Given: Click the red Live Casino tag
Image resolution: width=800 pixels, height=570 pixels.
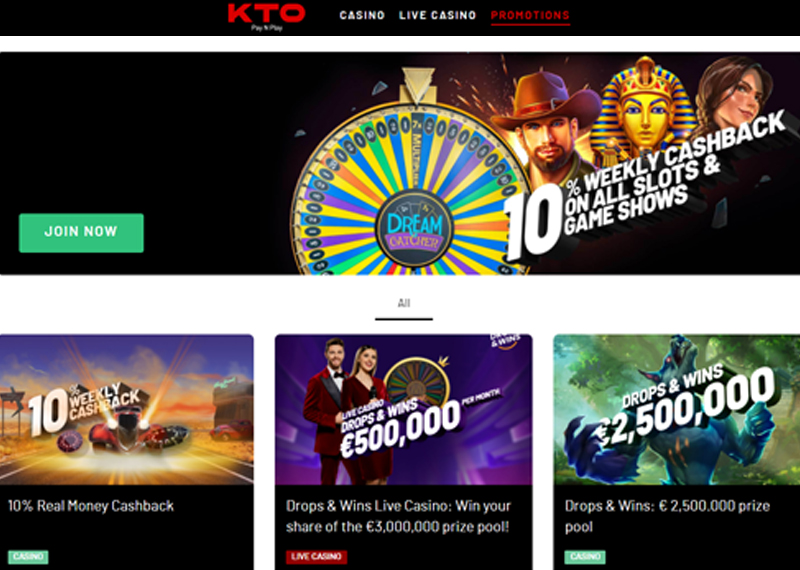Looking at the screenshot, I should pos(316,557).
